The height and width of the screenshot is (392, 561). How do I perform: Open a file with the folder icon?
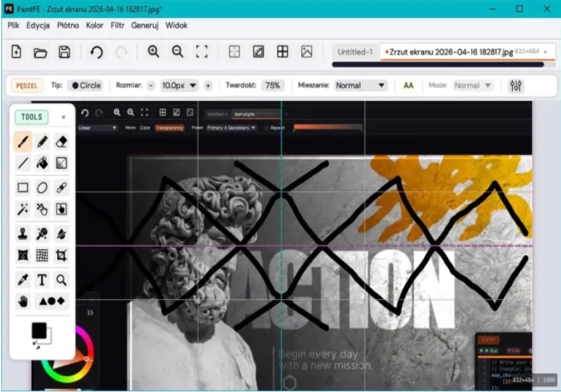[40, 52]
